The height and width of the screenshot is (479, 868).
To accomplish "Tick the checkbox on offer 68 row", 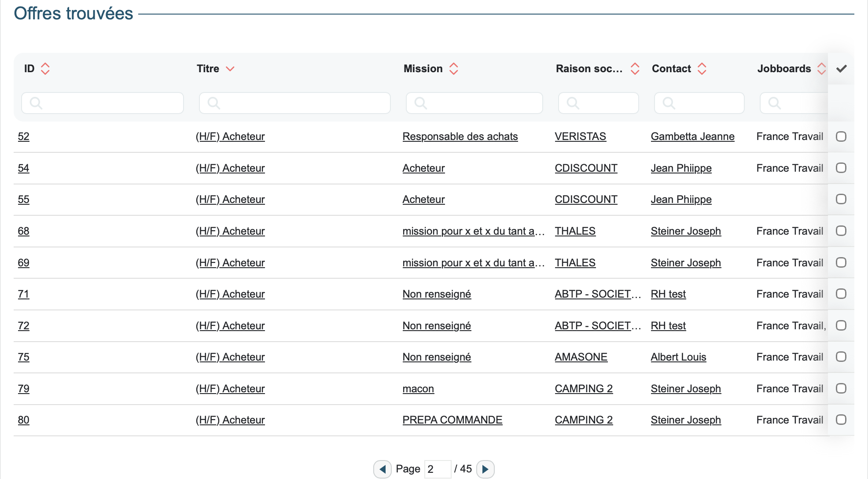I will [841, 231].
